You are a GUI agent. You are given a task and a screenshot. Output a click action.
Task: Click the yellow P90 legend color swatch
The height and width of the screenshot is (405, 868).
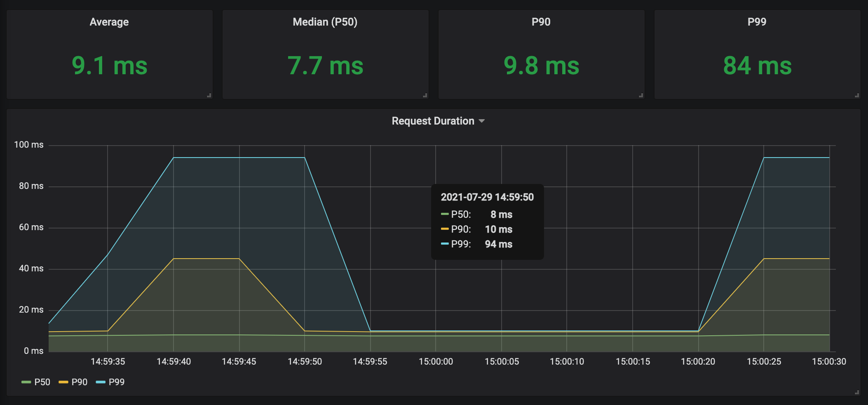tap(63, 382)
